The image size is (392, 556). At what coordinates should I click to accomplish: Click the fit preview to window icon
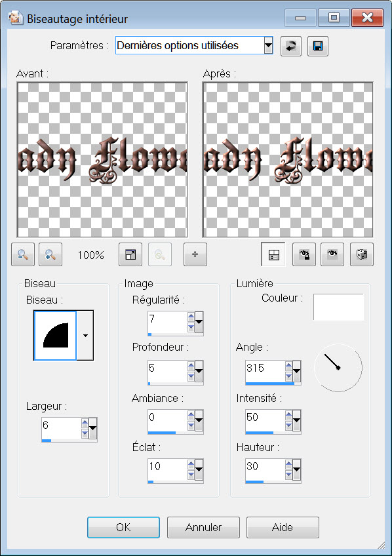130,254
